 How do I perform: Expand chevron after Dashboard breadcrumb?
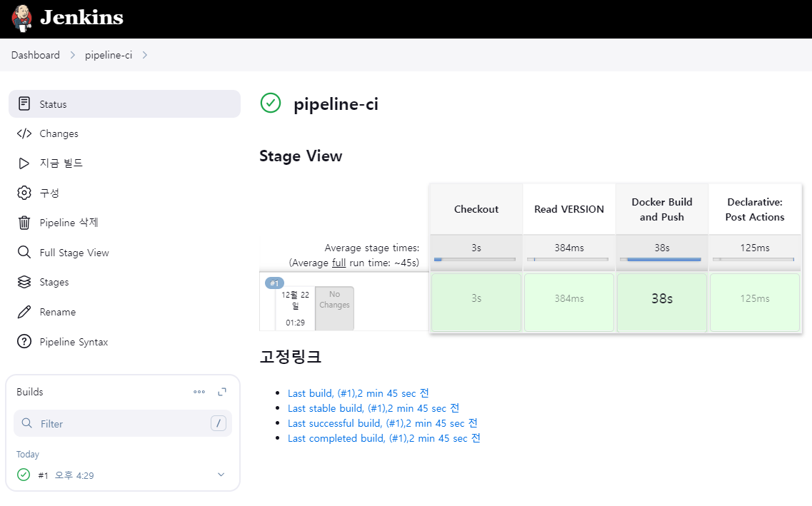click(73, 55)
